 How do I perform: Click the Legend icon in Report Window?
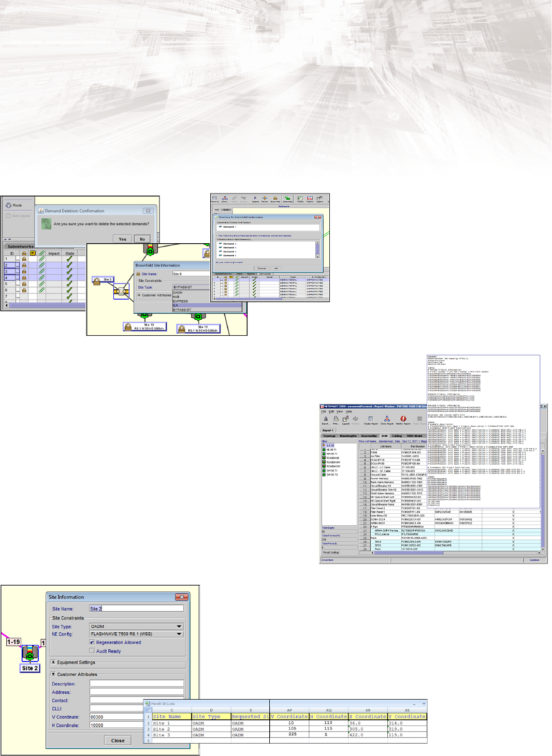tap(345, 420)
